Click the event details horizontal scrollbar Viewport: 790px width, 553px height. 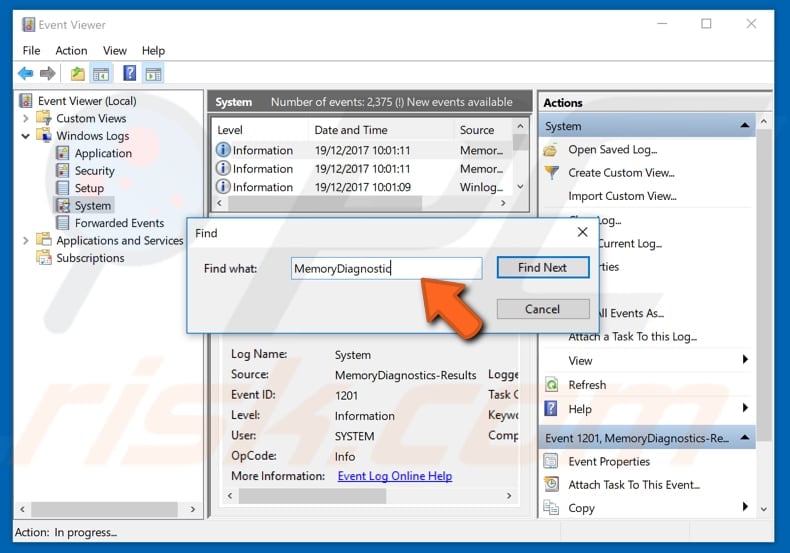[x=312, y=496]
